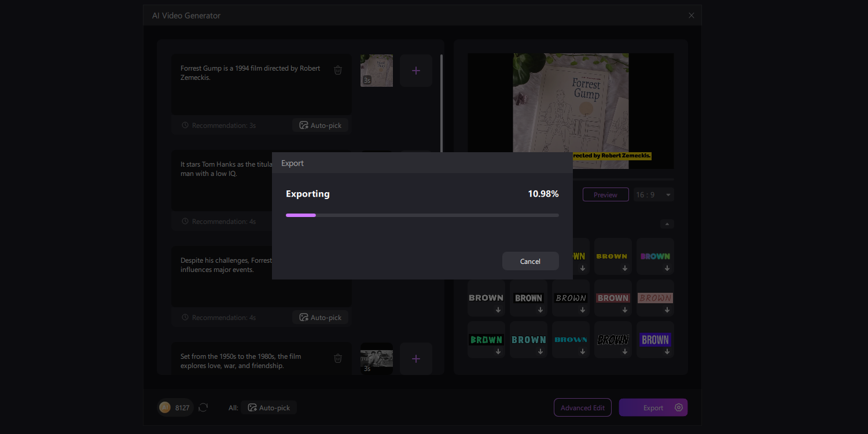Click All Auto-pick at the bottom
Screen dimensions: 868x434
[x=269, y=407]
